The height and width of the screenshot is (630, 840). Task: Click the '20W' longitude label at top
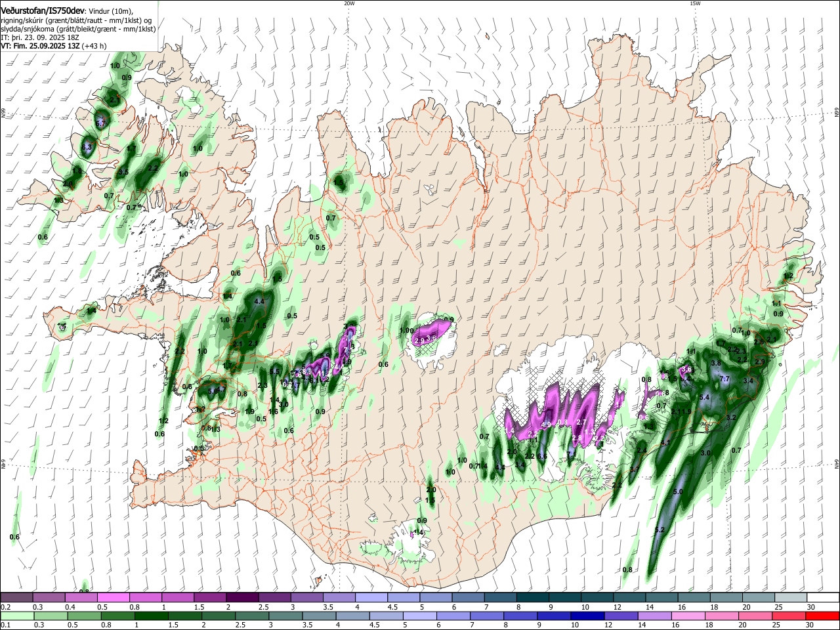349,3
